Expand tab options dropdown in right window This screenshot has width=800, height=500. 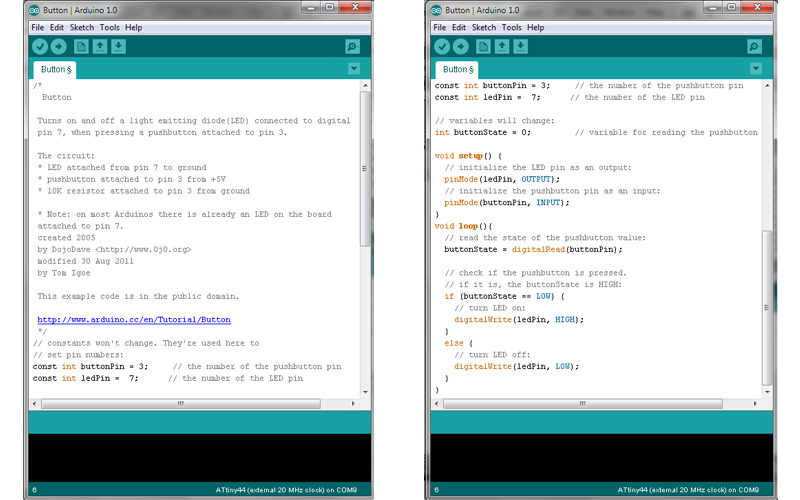(x=756, y=68)
